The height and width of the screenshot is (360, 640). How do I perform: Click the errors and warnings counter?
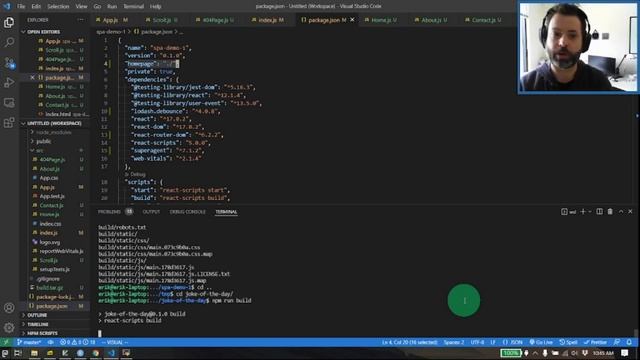pyautogui.click(x=78, y=342)
